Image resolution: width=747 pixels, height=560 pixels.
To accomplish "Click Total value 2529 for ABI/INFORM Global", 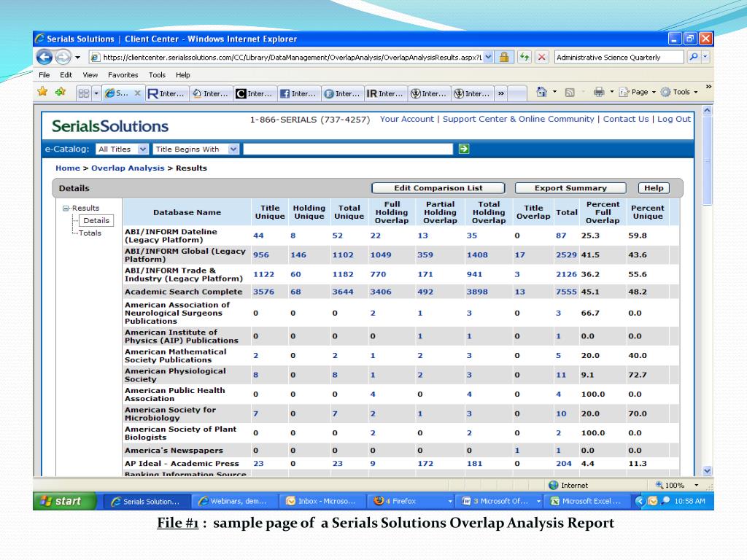I will click(566, 254).
